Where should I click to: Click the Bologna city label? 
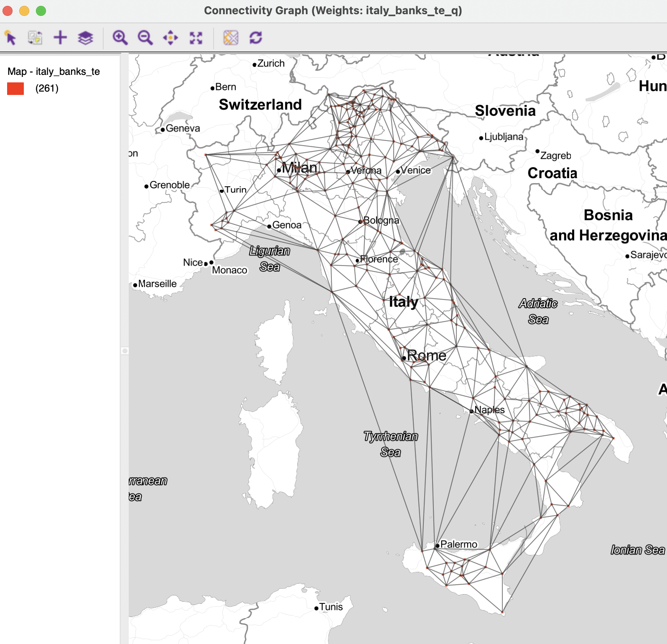point(382,220)
